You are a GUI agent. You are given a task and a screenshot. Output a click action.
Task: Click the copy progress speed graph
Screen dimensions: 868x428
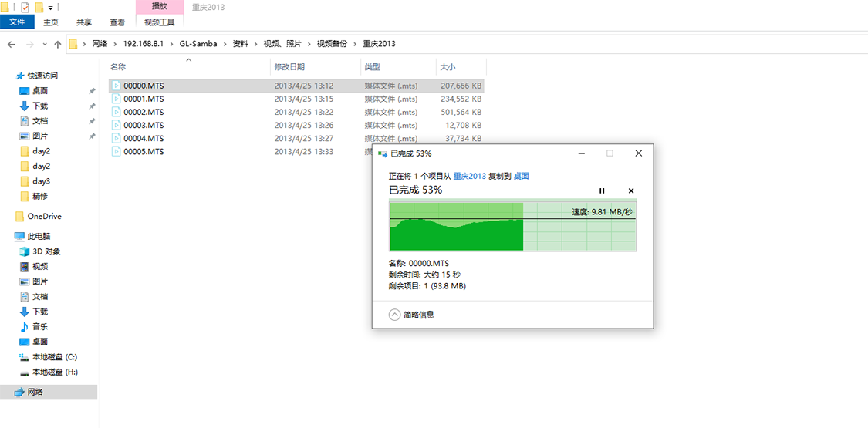pyautogui.click(x=513, y=227)
